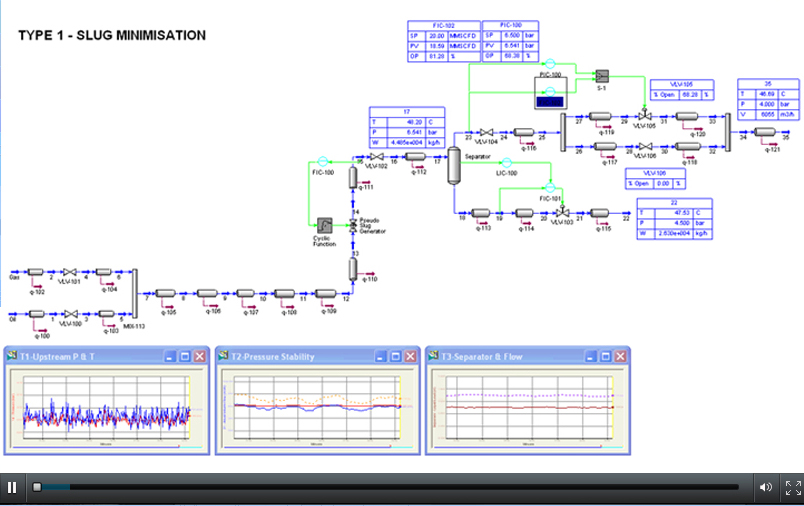The height and width of the screenshot is (506, 804).
Task: Select the FIC-101 controller circle
Action: [549, 187]
